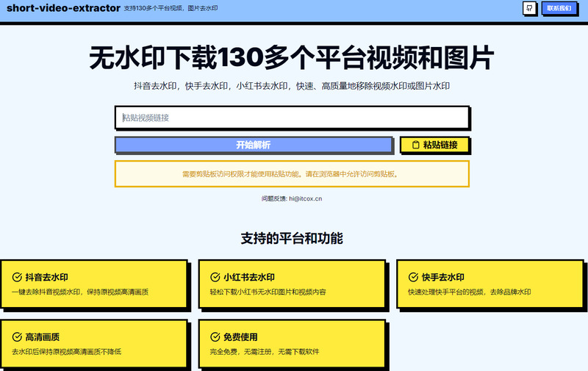588x371 pixels.
Task: Click the 开始解析 button
Action: click(254, 145)
